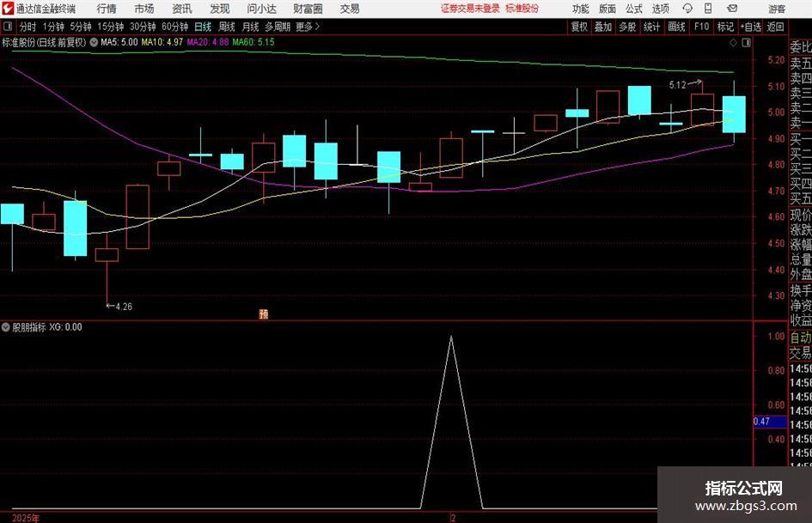This screenshot has width=812, height=523.
Task: Open the mobile phone icon in the title bar
Action: point(708,9)
